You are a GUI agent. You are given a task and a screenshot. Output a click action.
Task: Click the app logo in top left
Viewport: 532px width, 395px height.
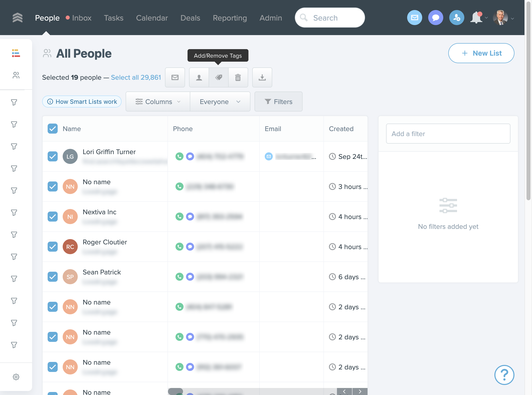tap(18, 18)
